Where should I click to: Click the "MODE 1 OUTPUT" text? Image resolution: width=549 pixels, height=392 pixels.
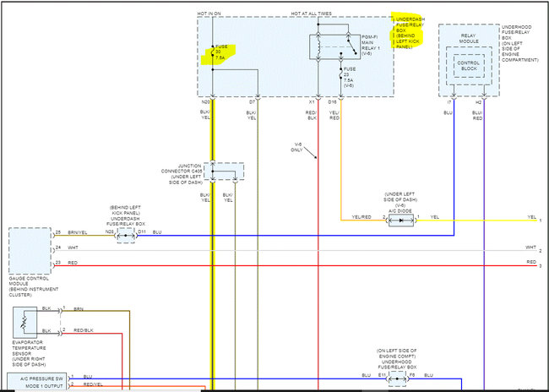click(x=44, y=386)
